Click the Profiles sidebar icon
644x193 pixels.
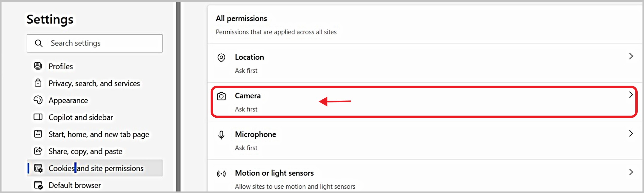coord(38,66)
